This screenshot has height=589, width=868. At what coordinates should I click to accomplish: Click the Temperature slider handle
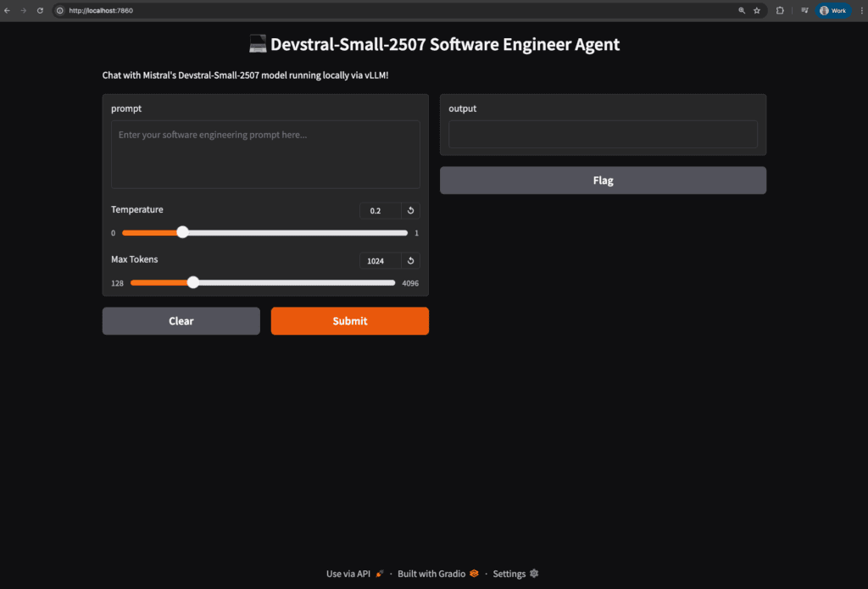point(183,232)
